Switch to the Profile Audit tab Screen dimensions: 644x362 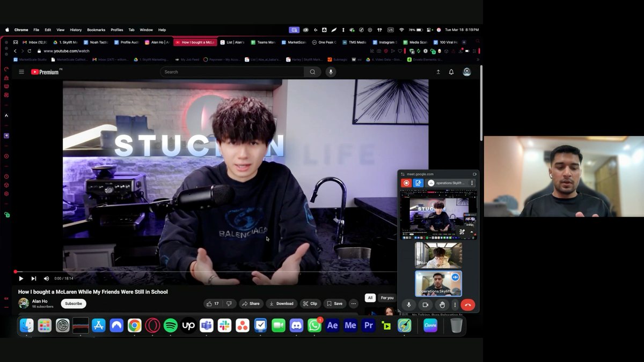click(126, 42)
